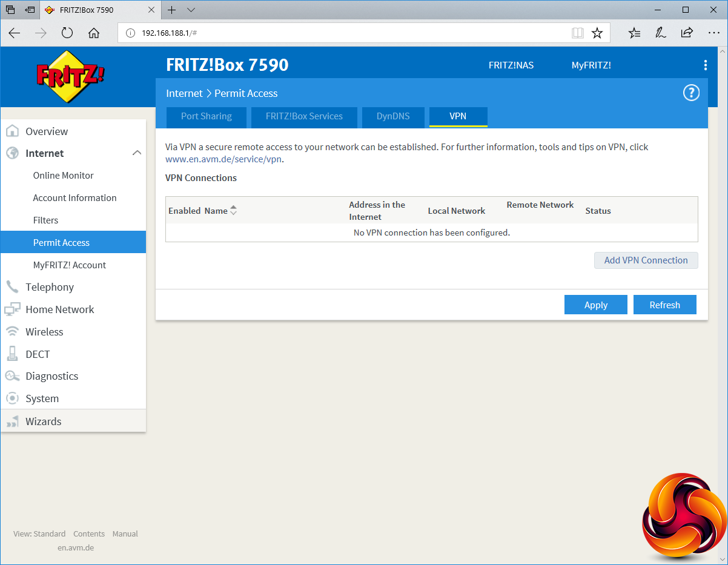728x565 pixels.
Task: Open Contents footer link
Action: point(89,534)
